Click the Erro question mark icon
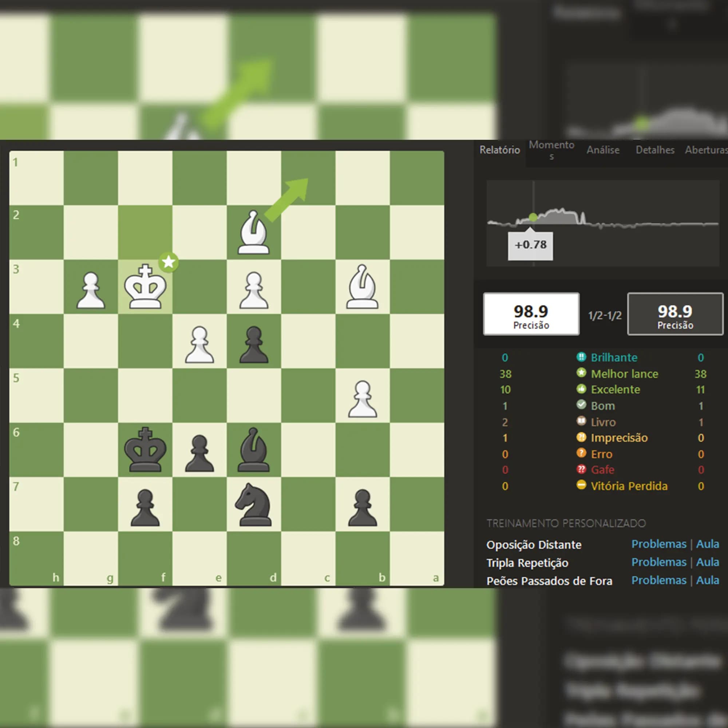The width and height of the screenshot is (728, 728). coord(581,453)
